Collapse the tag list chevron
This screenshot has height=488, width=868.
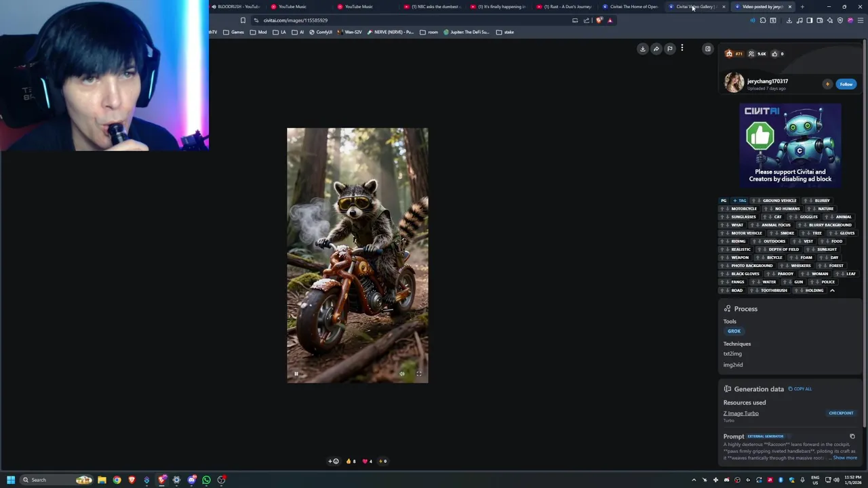pos(832,290)
